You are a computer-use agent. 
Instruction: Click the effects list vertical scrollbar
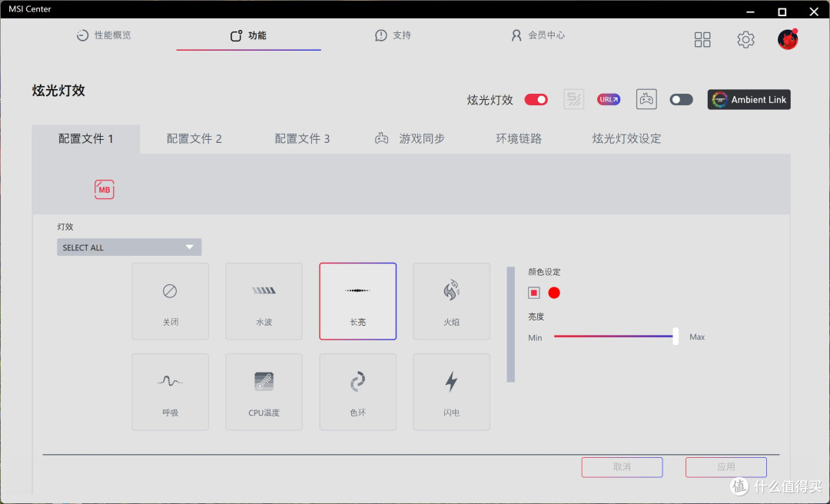tap(511, 324)
